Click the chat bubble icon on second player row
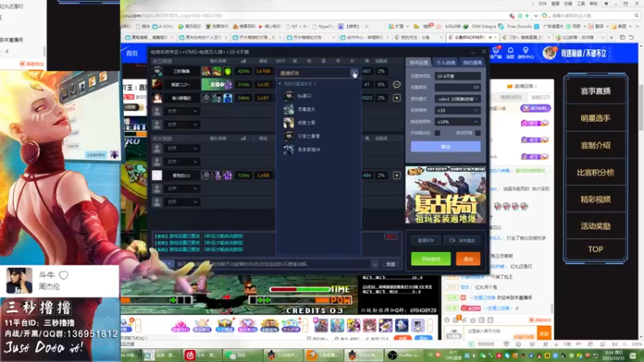This screenshot has width=644, height=362. click(x=396, y=84)
